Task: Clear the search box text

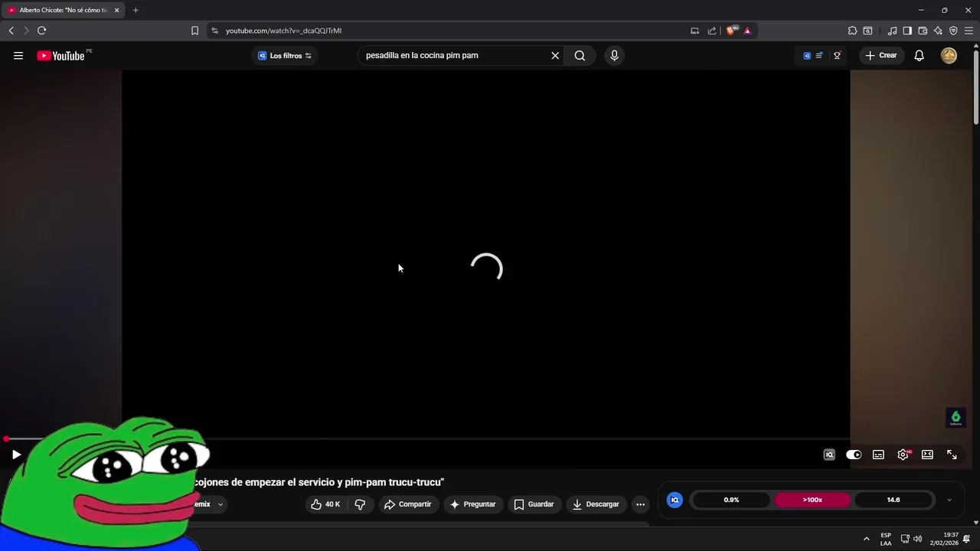Action: coord(555,55)
